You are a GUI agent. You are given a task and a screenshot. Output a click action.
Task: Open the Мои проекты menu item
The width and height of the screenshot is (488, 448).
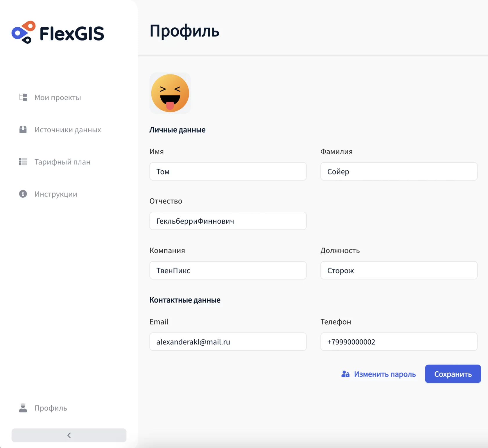[58, 97]
